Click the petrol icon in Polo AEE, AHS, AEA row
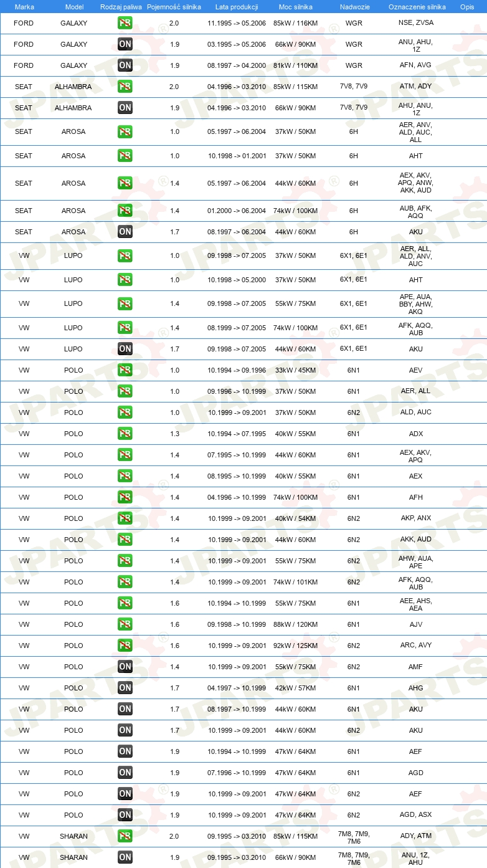This screenshot has width=487, height=868. [x=125, y=603]
